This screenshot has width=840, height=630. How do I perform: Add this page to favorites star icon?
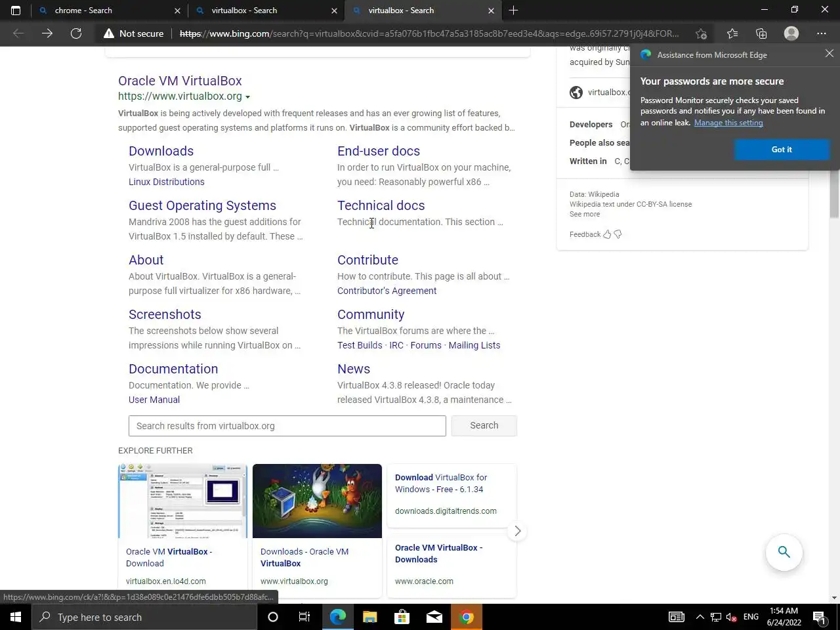(701, 33)
